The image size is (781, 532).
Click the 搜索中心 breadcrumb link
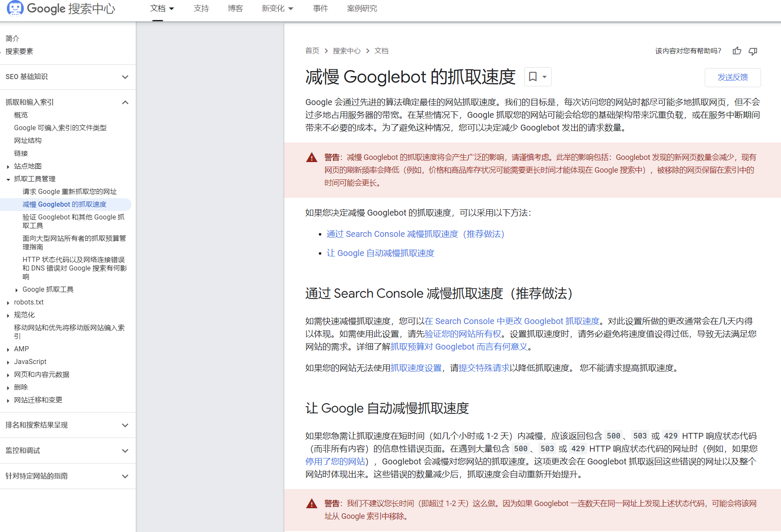(x=346, y=51)
